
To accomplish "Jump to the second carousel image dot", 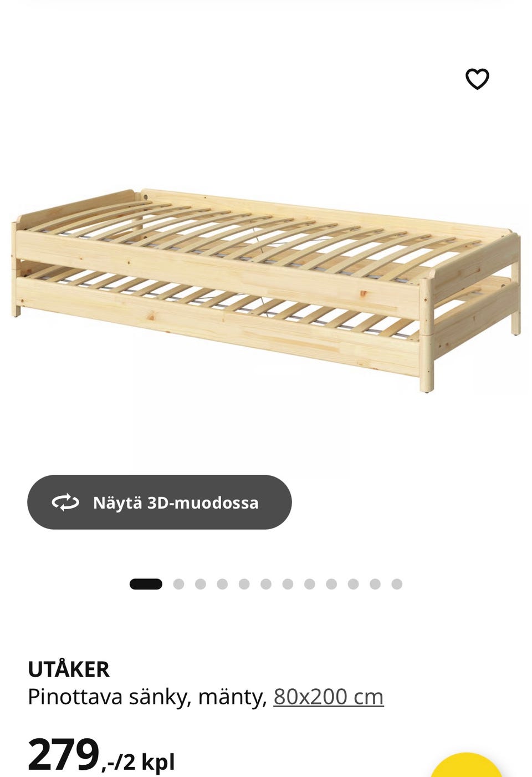I will [178, 584].
